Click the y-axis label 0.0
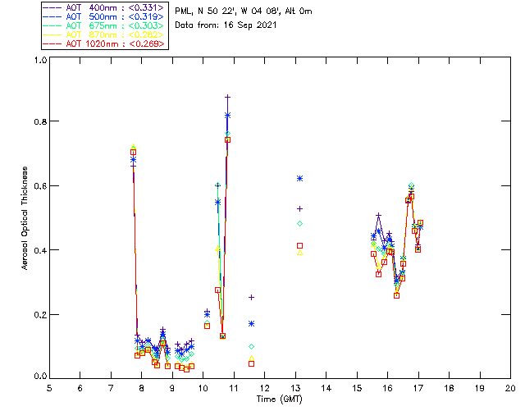Image resolution: width=525 pixels, height=420 pixels. pos(40,376)
